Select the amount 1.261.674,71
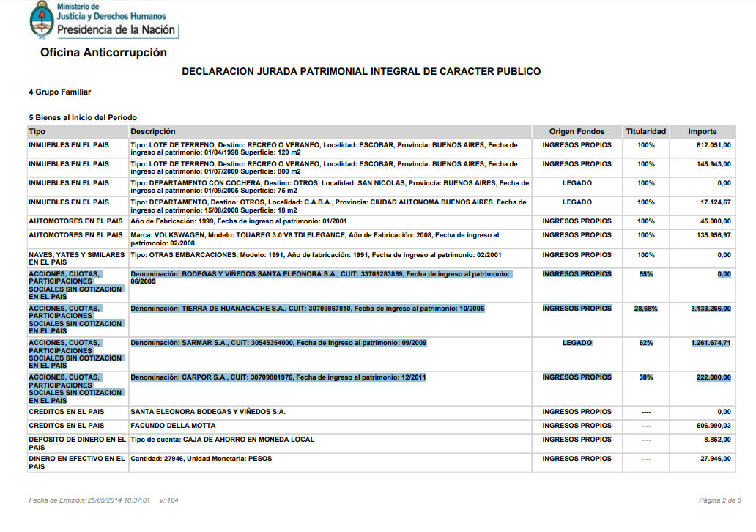 (711, 343)
